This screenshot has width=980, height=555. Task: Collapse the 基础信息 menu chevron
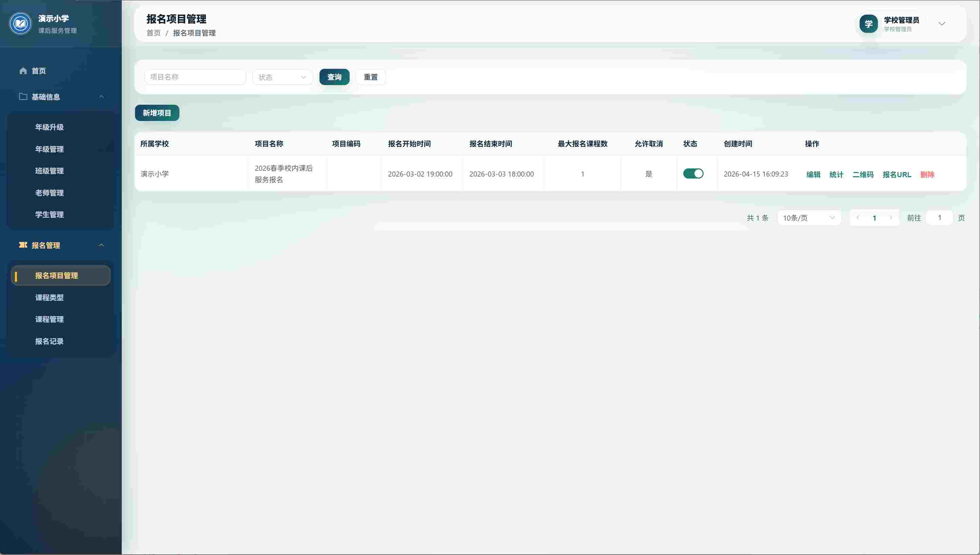[101, 97]
